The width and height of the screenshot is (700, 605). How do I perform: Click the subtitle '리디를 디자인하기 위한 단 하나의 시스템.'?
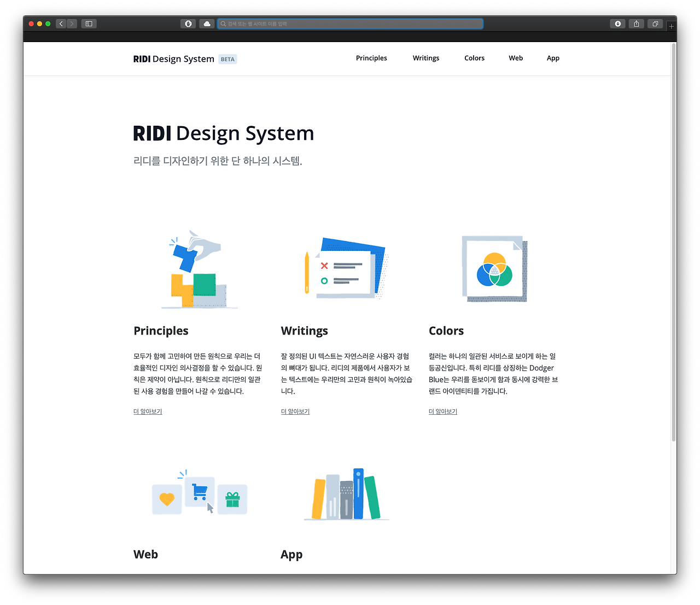[x=218, y=161]
